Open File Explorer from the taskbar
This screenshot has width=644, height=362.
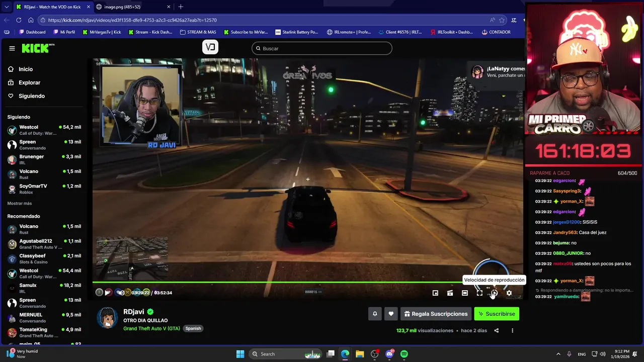(x=360, y=354)
